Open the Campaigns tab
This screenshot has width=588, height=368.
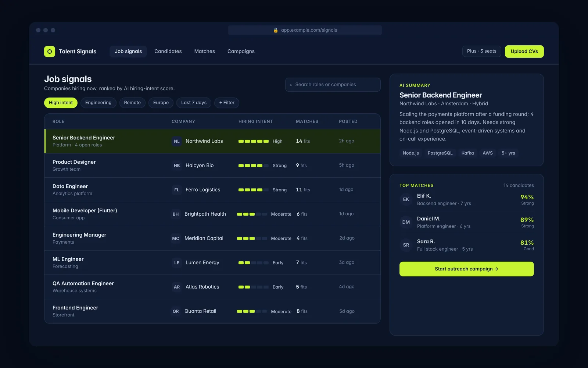click(x=241, y=52)
